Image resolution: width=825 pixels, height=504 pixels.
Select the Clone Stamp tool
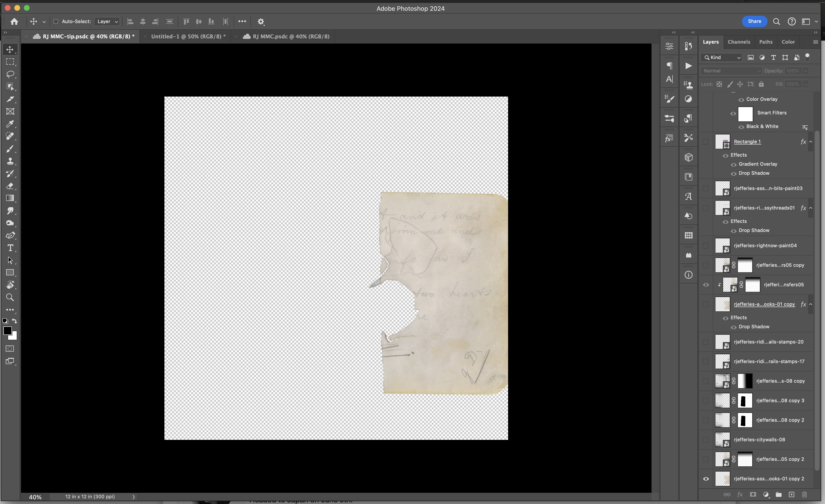tap(10, 161)
